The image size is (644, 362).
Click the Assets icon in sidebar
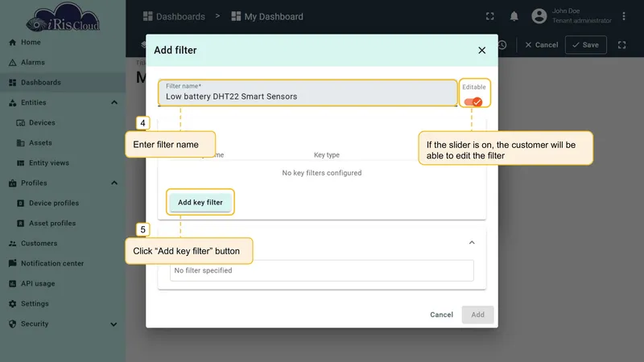click(21, 143)
